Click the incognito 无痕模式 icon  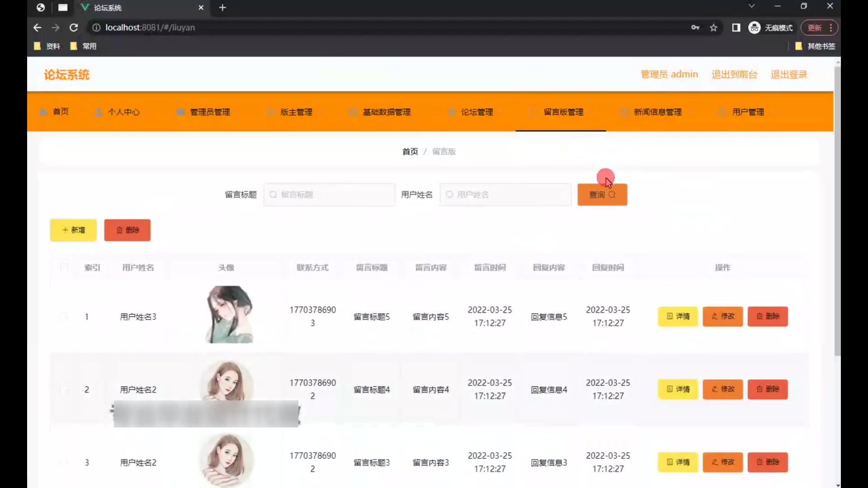click(x=754, y=28)
